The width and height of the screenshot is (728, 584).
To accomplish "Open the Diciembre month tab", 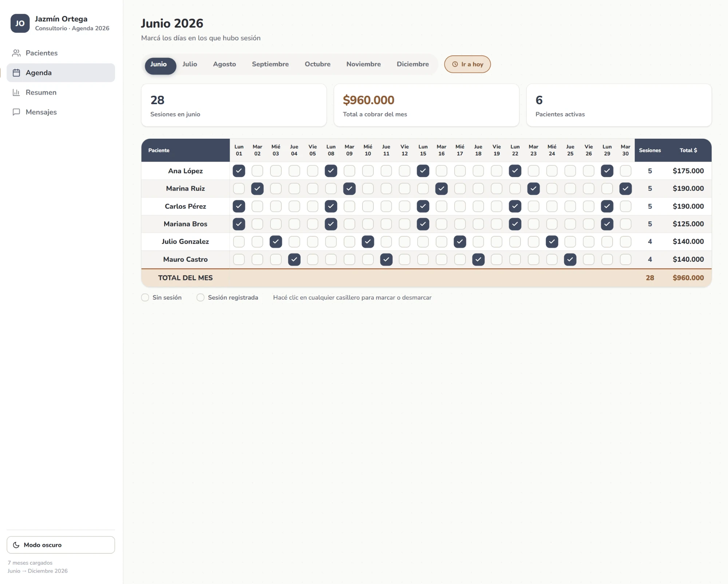I will (x=413, y=64).
